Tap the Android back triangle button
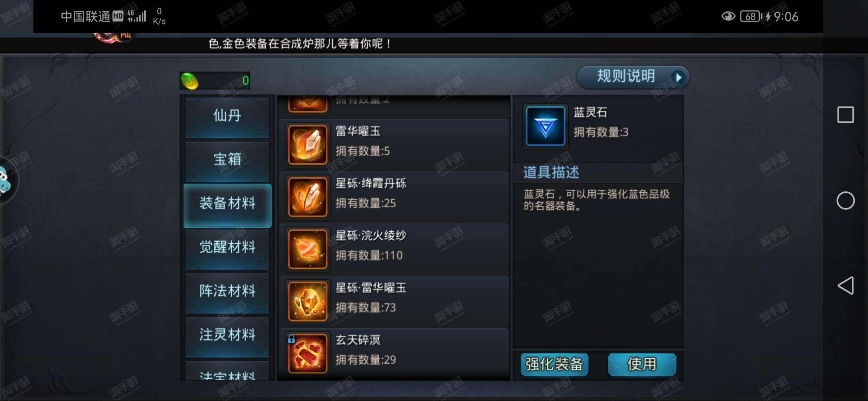 click(x=846, y=286)
